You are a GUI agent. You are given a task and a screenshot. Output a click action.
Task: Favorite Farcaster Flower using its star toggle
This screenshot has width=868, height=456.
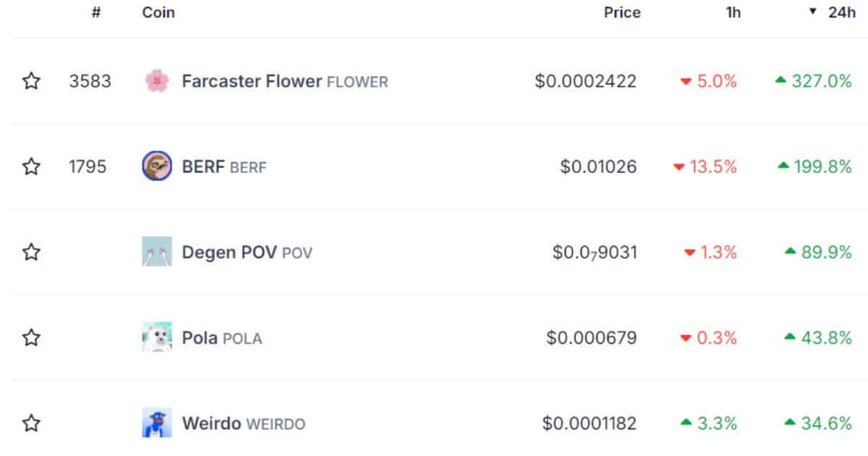click(x=32, y=81)
